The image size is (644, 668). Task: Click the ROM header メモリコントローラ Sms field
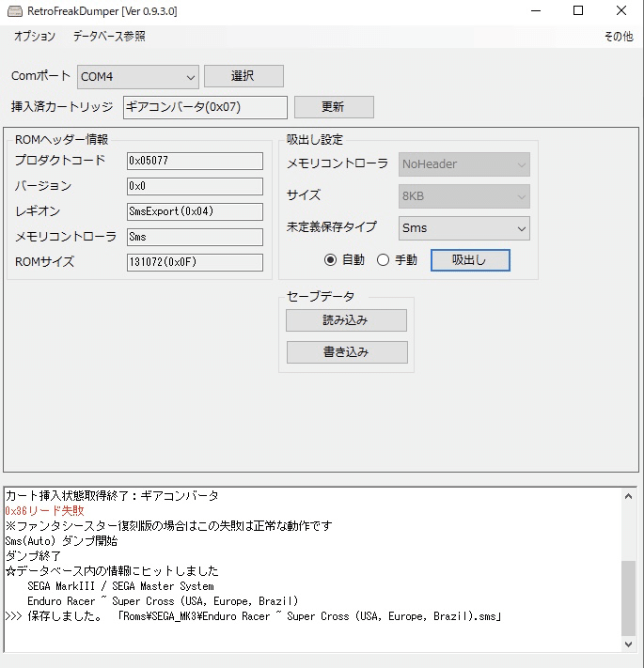[195, 237]
